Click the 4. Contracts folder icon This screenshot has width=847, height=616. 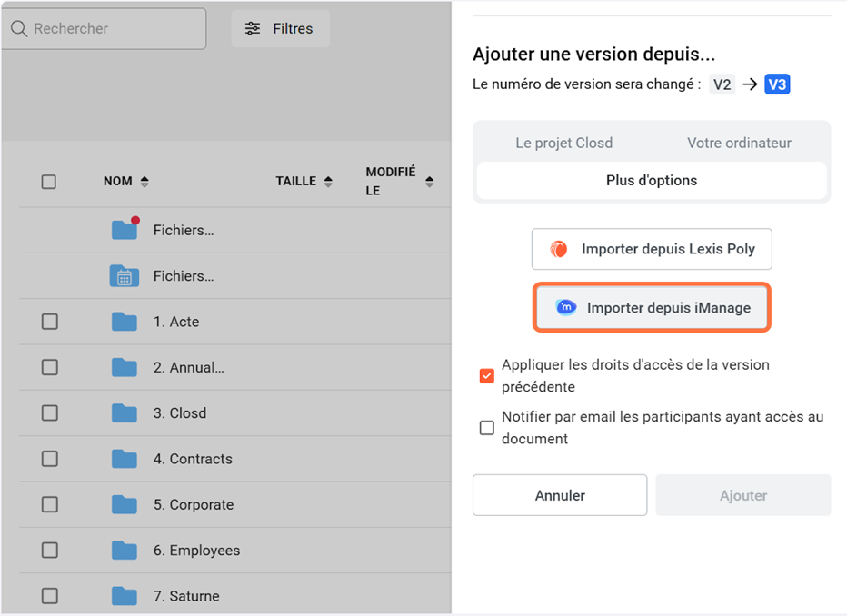125,459
